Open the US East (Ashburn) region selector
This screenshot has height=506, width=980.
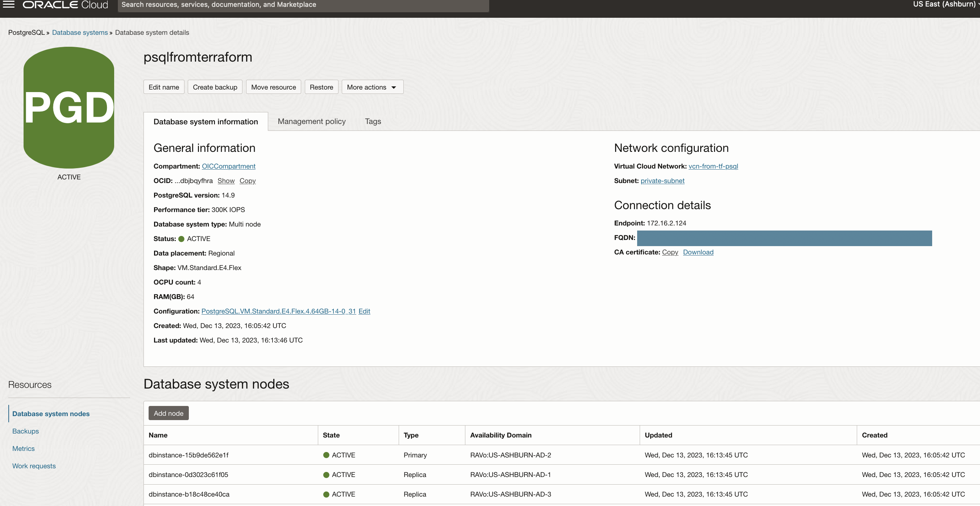pyautogui.click(x=945, y=5)
